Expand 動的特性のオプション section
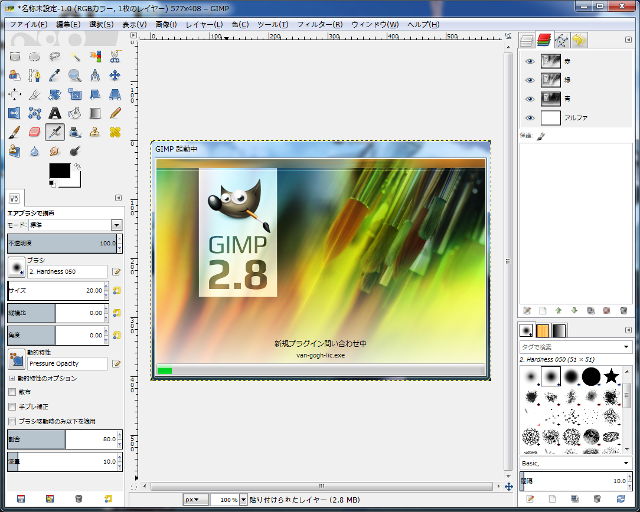This screenshot has width=640, height=512. click(12, 378)
